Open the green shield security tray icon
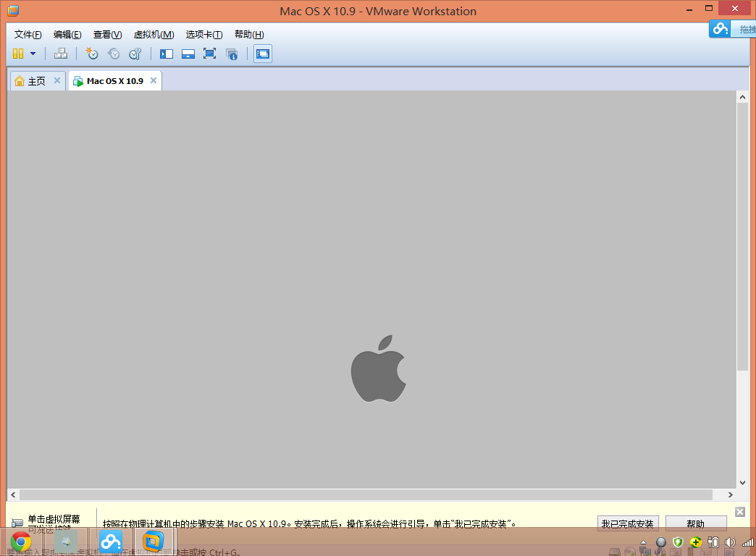The height and width of the screenshot is (556, 756). (x=678, y=542)
